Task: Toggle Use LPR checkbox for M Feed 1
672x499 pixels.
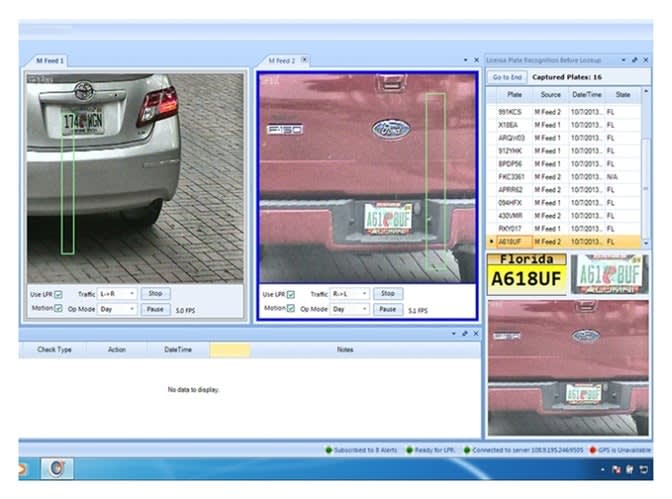Action: [x=58, y=294]
